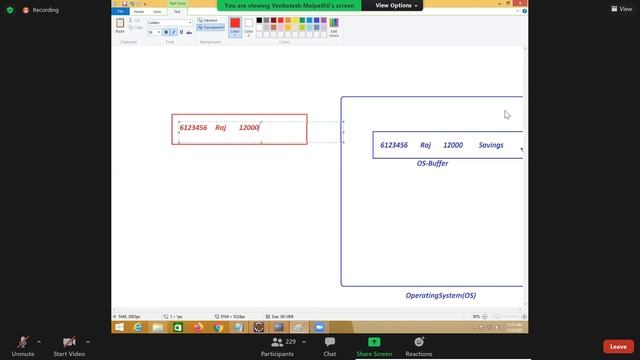Select Transparent background option
640x360 pixels.
[211, 27]
